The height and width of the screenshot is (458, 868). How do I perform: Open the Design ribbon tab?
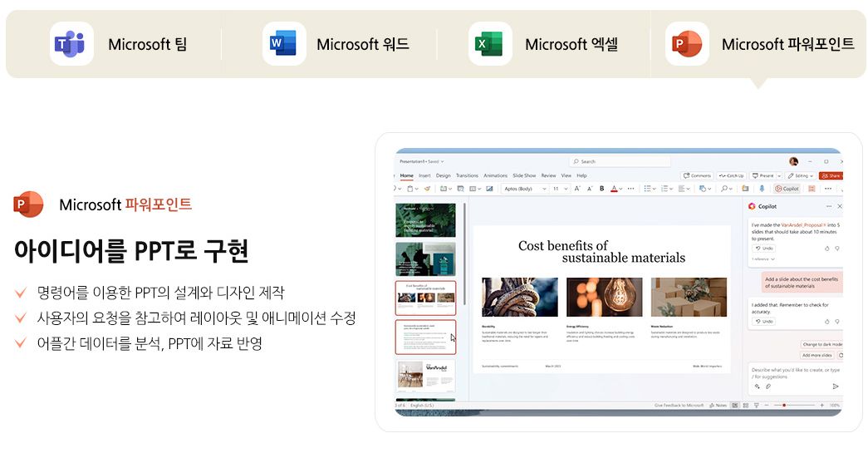[x=444, y=175]
